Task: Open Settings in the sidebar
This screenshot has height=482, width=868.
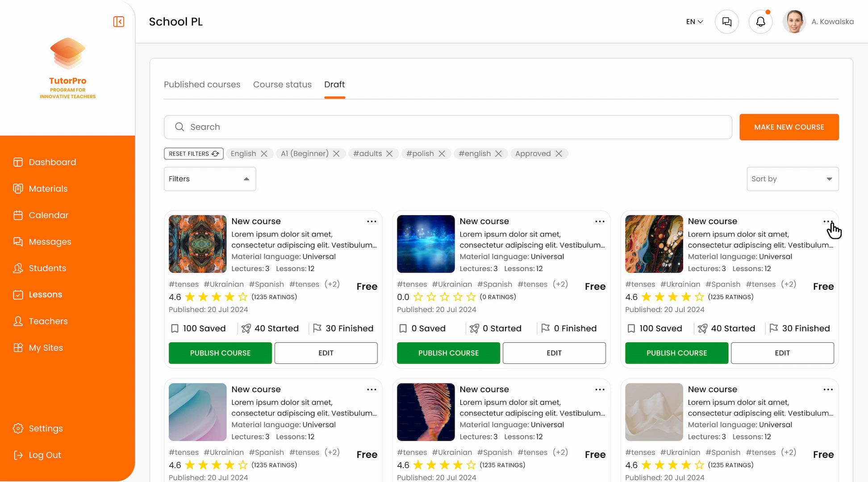Action: [x=38, y=428]
